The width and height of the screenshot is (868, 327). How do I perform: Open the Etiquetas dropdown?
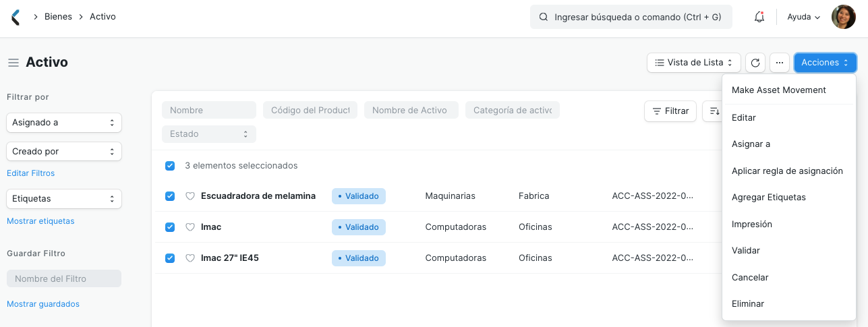click(64, 199)
